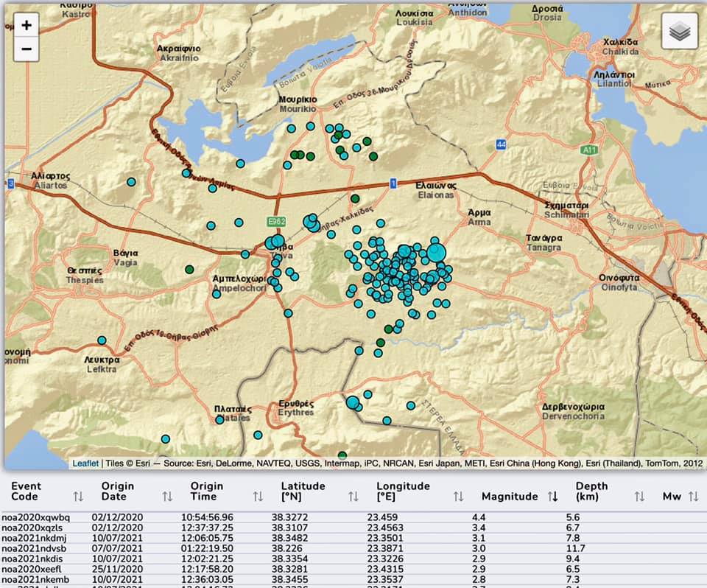Select event row noa2020xqwbq
Image resolution: width=707 pixels, height=588 pixels.
[36, 517]
